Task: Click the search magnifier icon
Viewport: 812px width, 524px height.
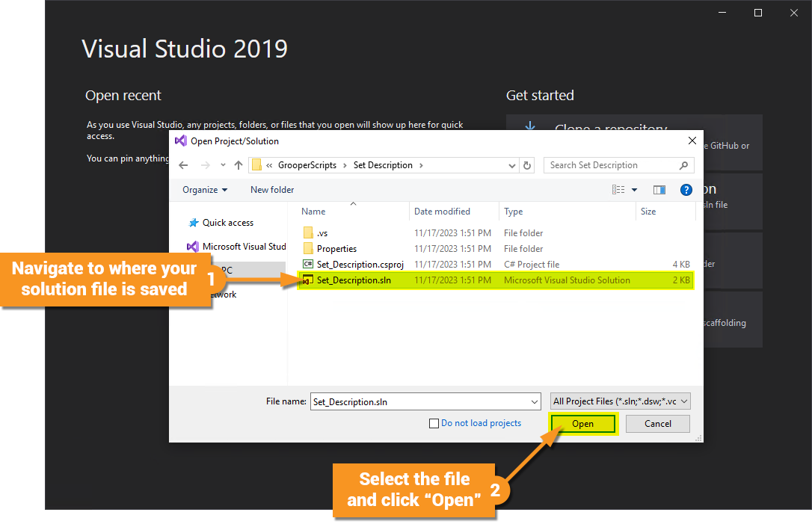Action: coord(683,165)
